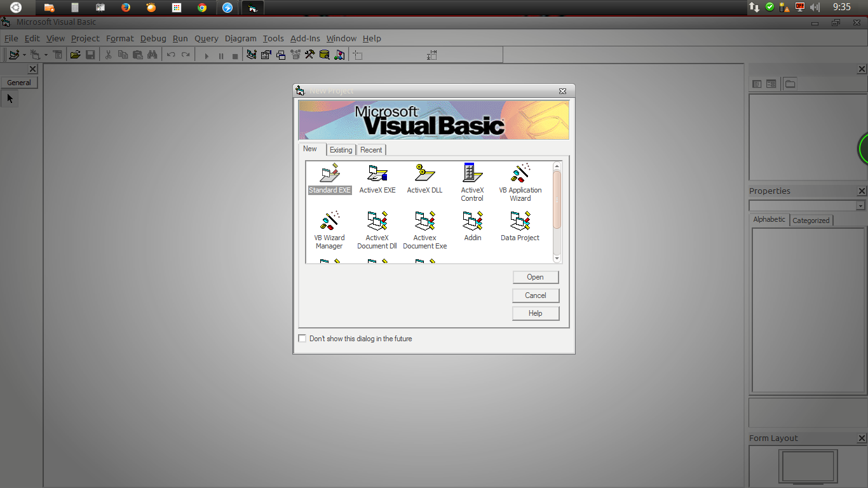This screenshot has width=868, height=488.
Task: Click the Save Project floppy disk icon
Action: pyautogui.click(x=90, y=55)
